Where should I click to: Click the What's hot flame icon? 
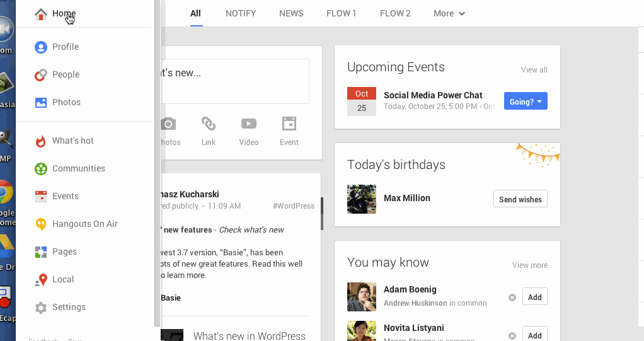click(x=41, y=141)
